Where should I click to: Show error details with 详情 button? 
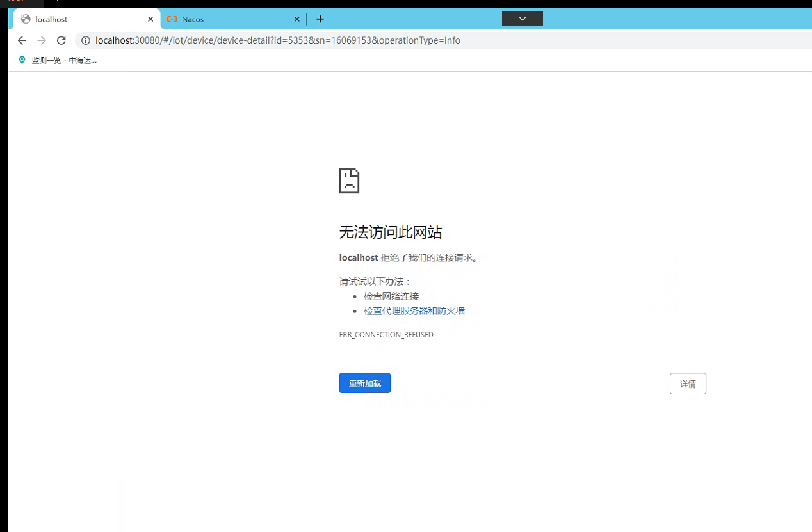688,383
